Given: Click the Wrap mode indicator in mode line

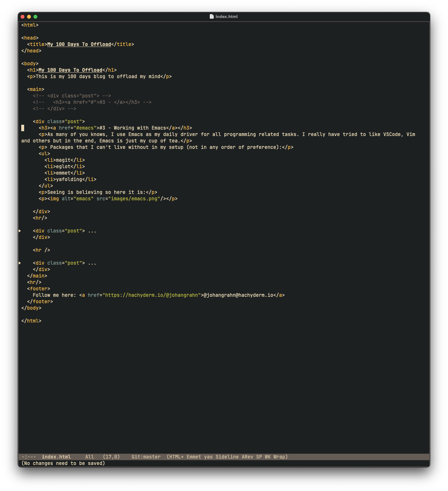Looking at the screenshot, I should coord(279,457).
